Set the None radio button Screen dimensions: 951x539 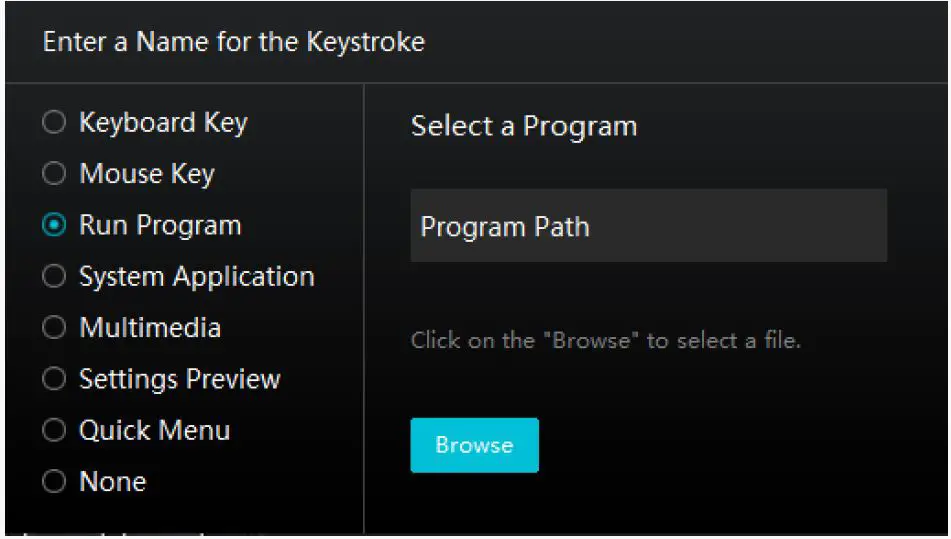53,482
